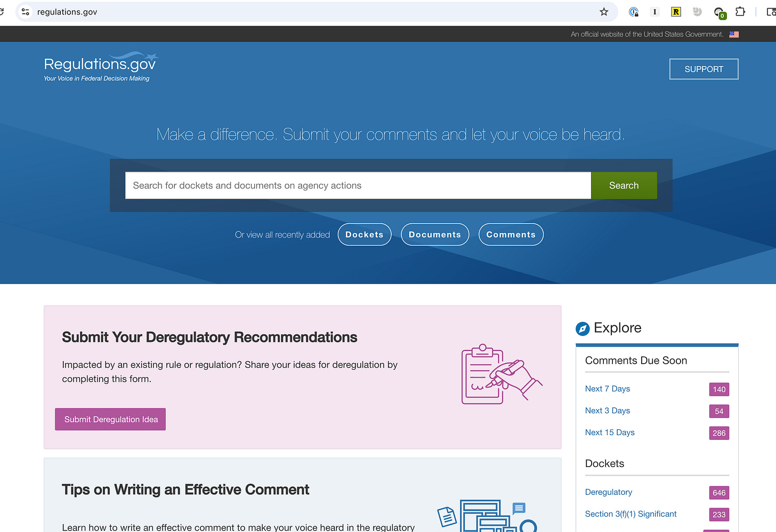Screen dimensions: 776x532
Task: Click the extension icon with the green 0 badge
Action: (719, 12)
